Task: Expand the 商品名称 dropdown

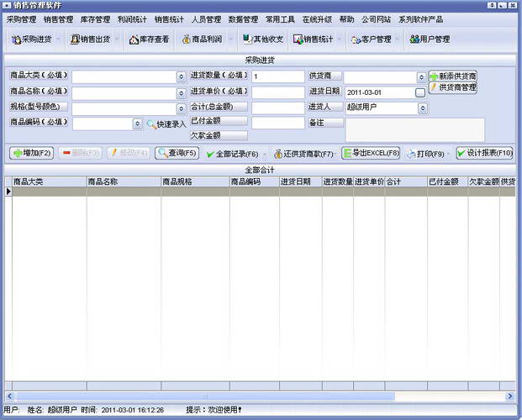Action: pyautogui.click(x=181, y=93)
